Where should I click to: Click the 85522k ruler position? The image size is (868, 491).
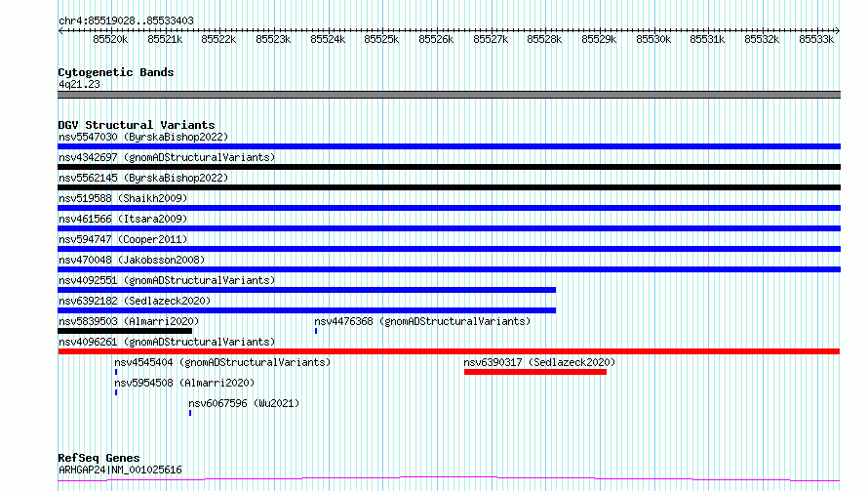coord(218,39)
